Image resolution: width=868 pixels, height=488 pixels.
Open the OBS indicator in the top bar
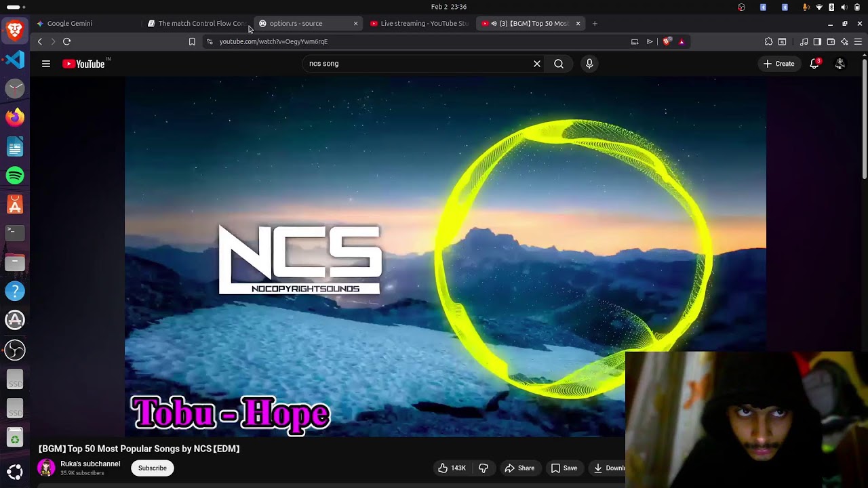pos(741,7)
